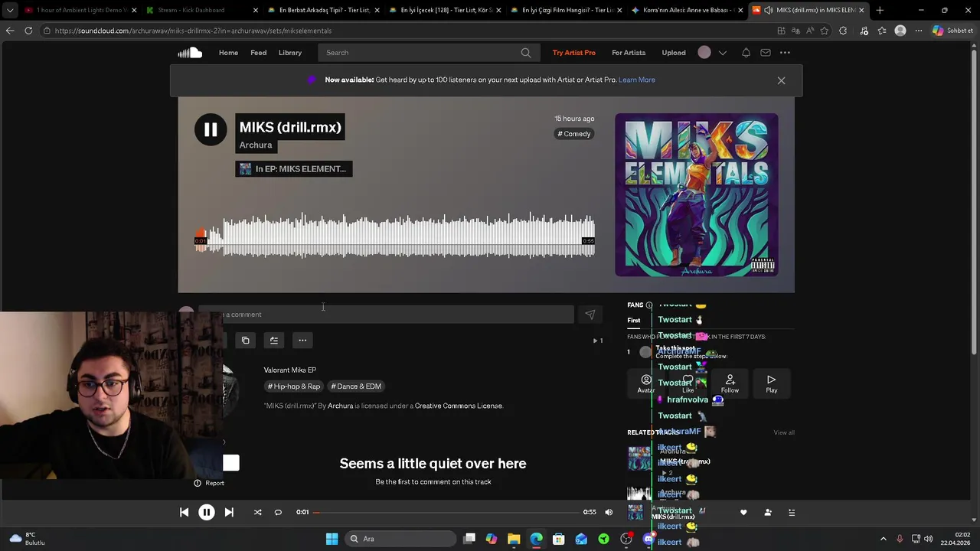The height and width of the screenshot is (551, 980).
Task: Go to the Feed section
Action: (x=258, y=53)
